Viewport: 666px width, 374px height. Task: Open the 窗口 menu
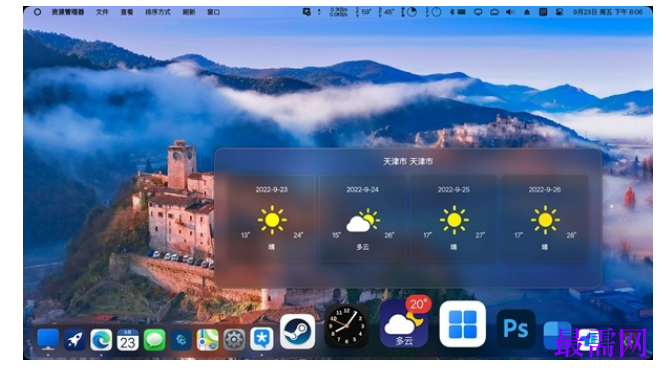click(x=213, y=12)
